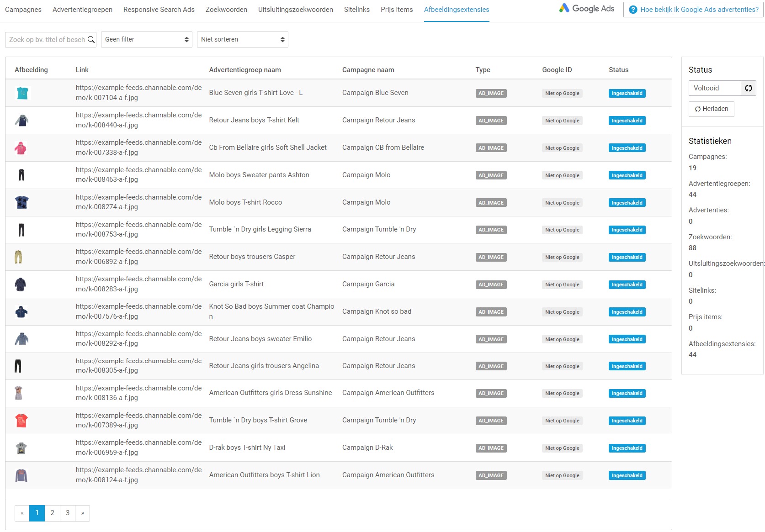The width and height of the screenshot is (765, 532).
Task: Select Campaign D-Rak cell
Action: click(x=367, y=448)
